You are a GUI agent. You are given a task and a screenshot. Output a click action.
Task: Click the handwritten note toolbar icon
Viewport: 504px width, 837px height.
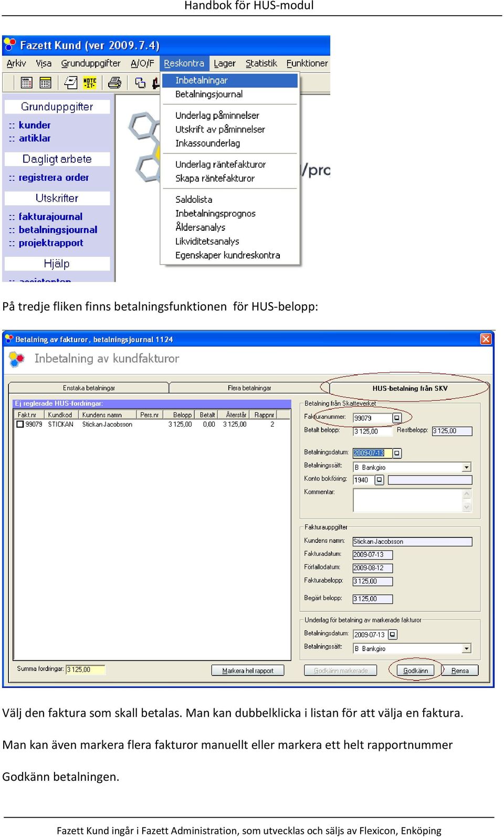(x=70, y=82)
